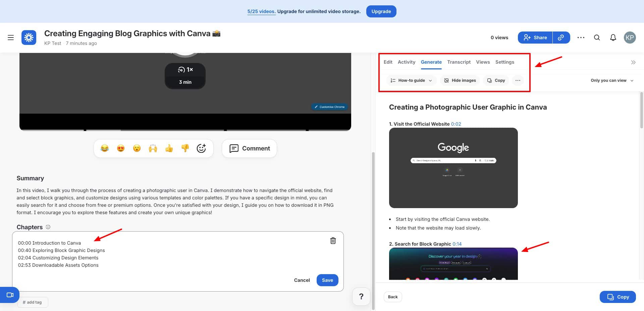Save the chapters edits
The image size is (644, 311).
(x=327, y=280)
